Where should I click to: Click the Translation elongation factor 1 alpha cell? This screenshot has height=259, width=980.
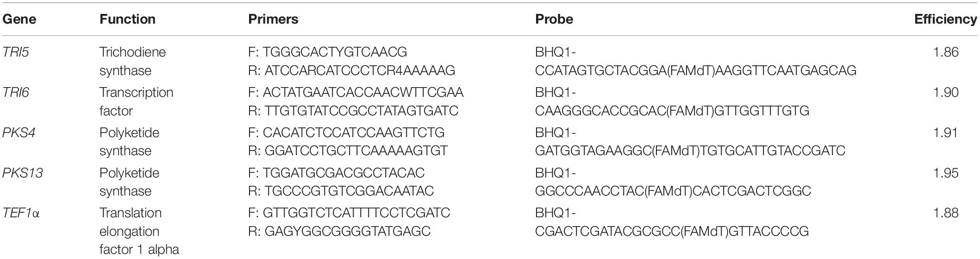[139, 231]
